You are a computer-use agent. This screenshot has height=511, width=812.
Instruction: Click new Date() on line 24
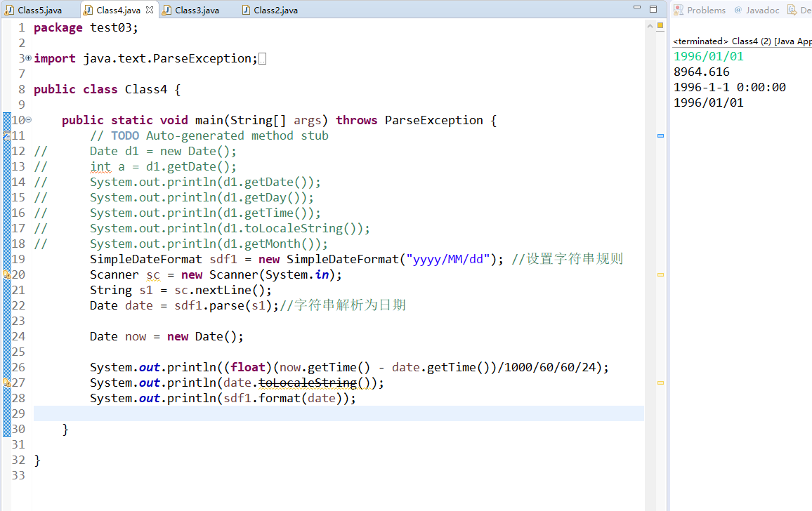pyautogui.click(x=202, y=336)
